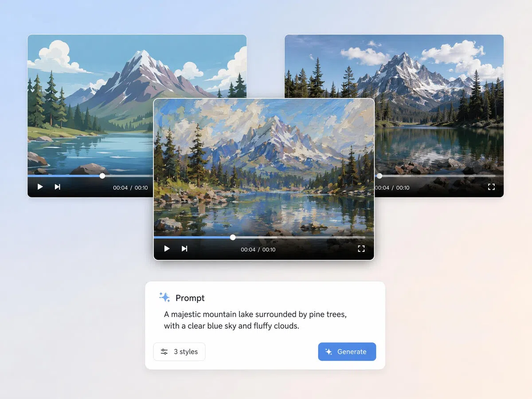Screen dimensions: 532x399
Task: Click the Generate button
Action: pyautogui.click(x=347, y=352)
